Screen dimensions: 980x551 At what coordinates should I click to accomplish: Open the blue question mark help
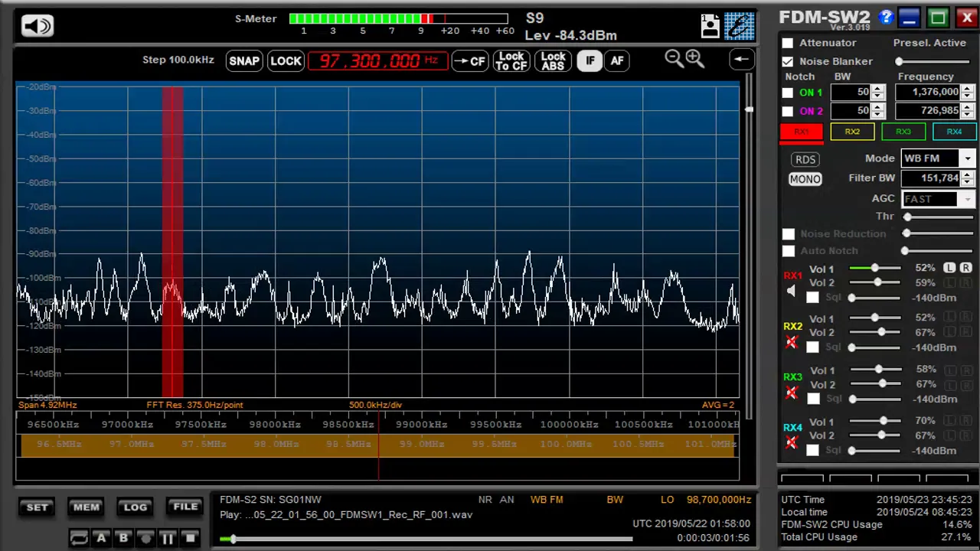click(886, 17)
